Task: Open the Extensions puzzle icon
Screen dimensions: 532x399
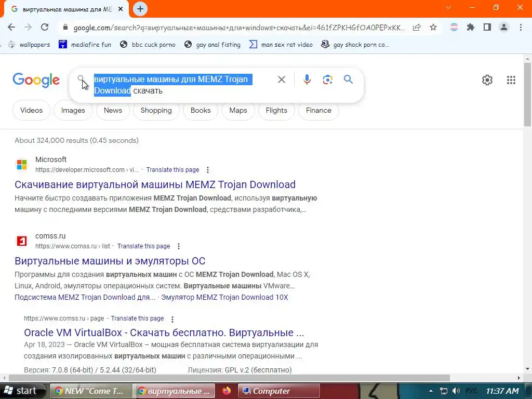Action: point(470,28)
